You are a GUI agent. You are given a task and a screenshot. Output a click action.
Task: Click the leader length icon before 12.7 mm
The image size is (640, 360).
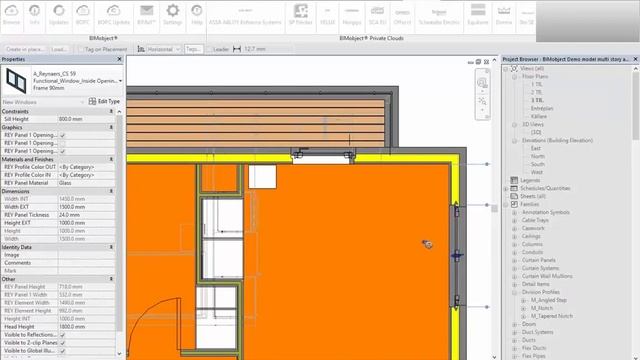coord(237,49)
